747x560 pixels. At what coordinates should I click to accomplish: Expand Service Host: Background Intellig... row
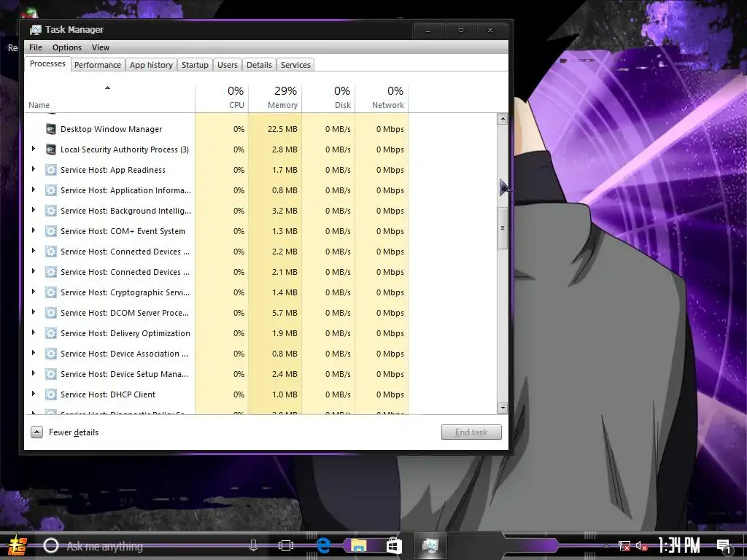coord(34,210)
